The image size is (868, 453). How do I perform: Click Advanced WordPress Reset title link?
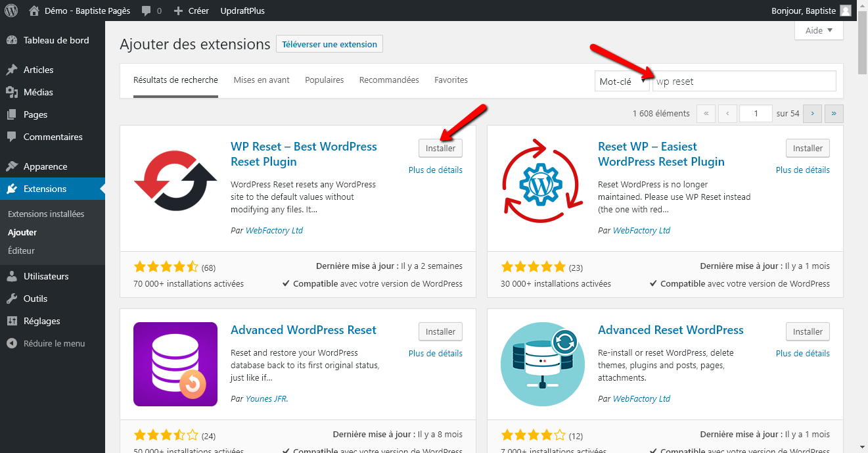click(304, 330)
